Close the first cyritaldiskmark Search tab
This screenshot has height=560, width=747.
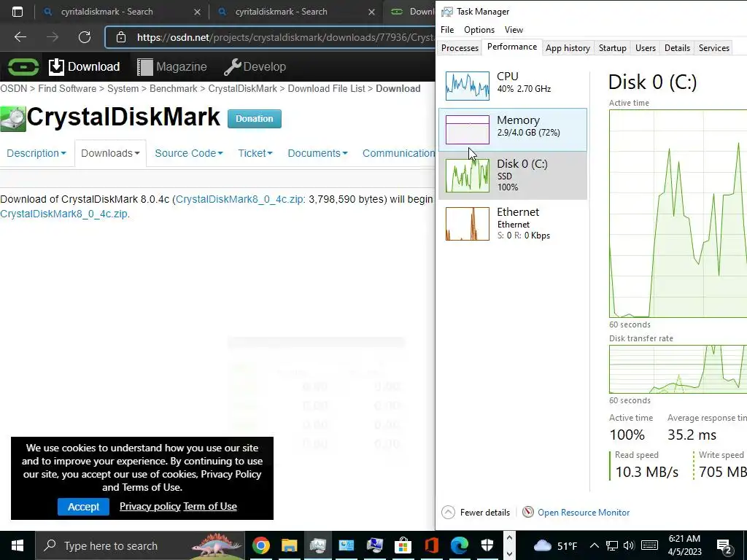[197, 12]
